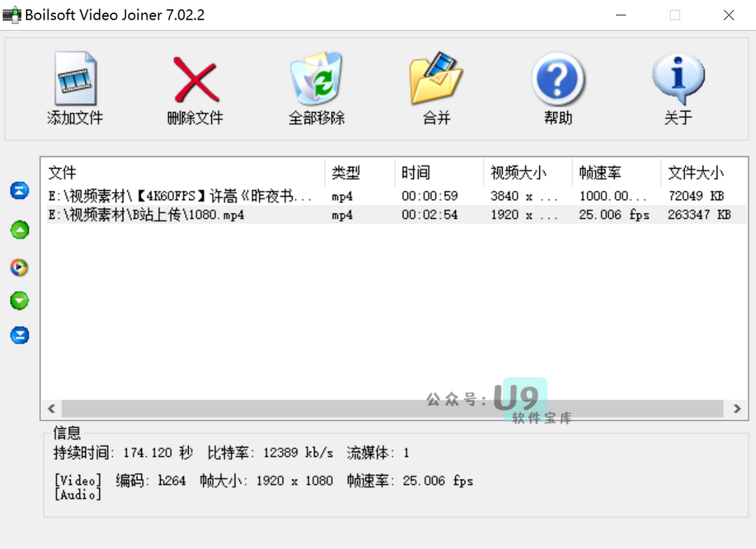Screen dimensions: 756x549
Task: Click the 263347 KB file size cell
Action: pos(699,215)
